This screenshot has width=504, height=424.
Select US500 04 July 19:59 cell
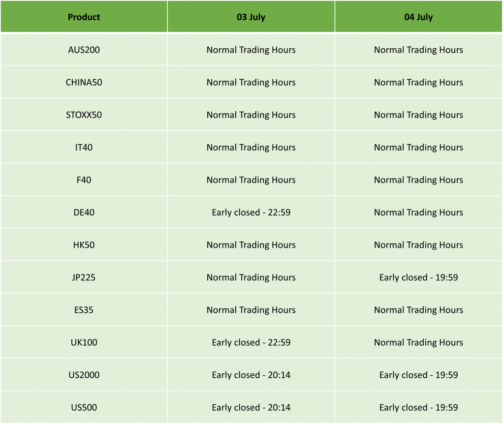[x=418, y=407]
